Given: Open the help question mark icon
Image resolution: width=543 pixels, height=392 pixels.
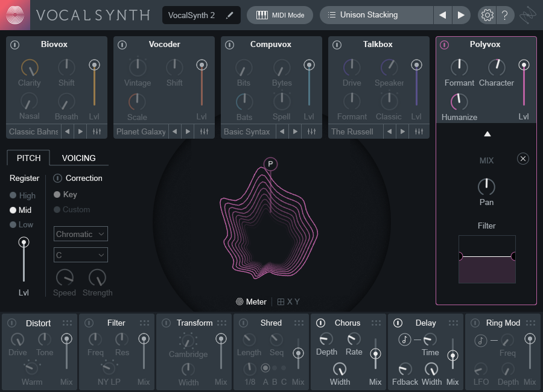Looking at the screenshot, I should tap(505, 15).
